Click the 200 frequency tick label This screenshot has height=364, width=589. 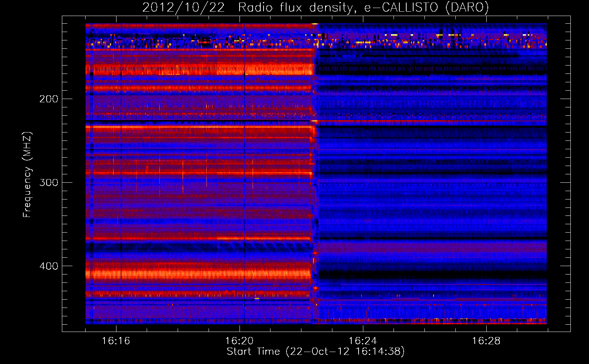pyautogui.click(x=49, y=99)
